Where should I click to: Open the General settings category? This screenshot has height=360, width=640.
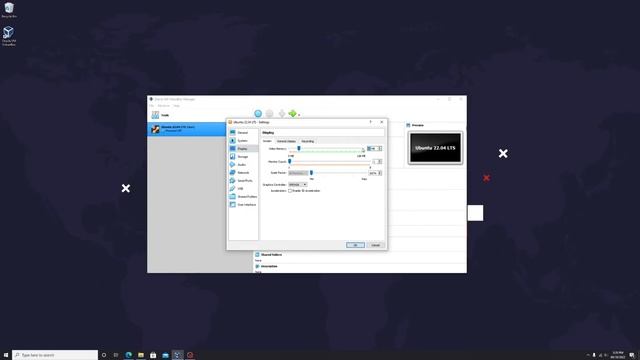click(x=243, y=133)
